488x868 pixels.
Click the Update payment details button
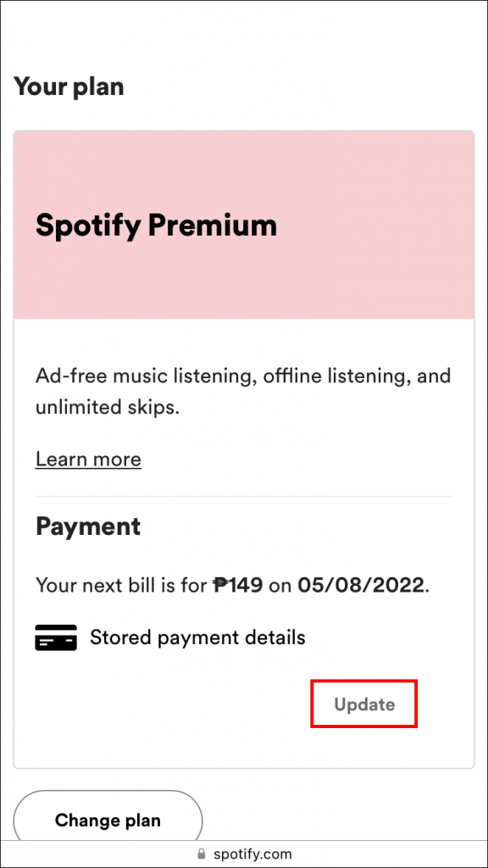pyautogui.click(x=363, y=704)
